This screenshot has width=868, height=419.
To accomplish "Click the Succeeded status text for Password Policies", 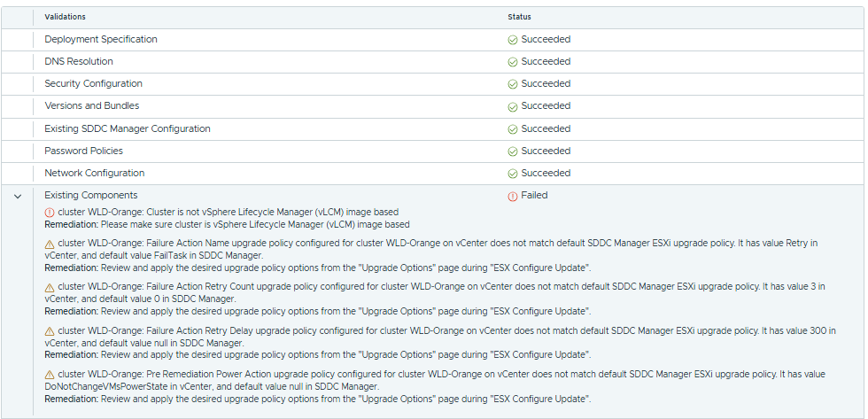I will click(x=546, y=151).
